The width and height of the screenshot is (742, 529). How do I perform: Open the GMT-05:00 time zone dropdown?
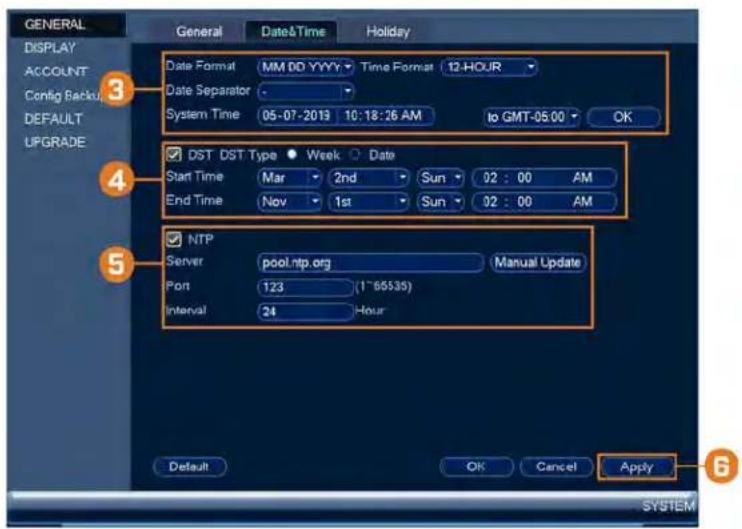click(532, 116)
